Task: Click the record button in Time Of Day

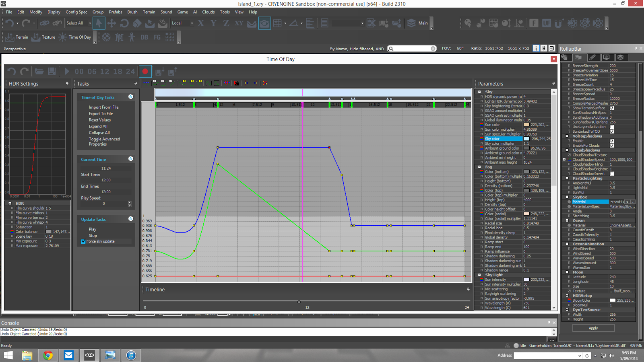Action: (145, 72)
